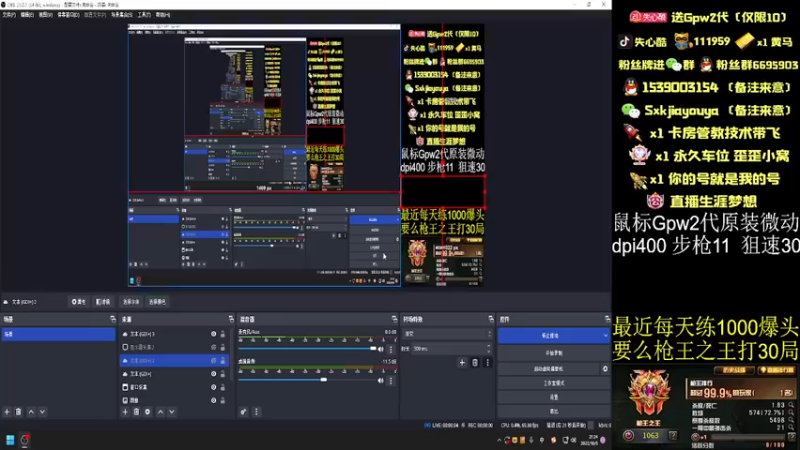800x450 pixels.
Task: Click the 退出 exit button
Action: point(554,411)
